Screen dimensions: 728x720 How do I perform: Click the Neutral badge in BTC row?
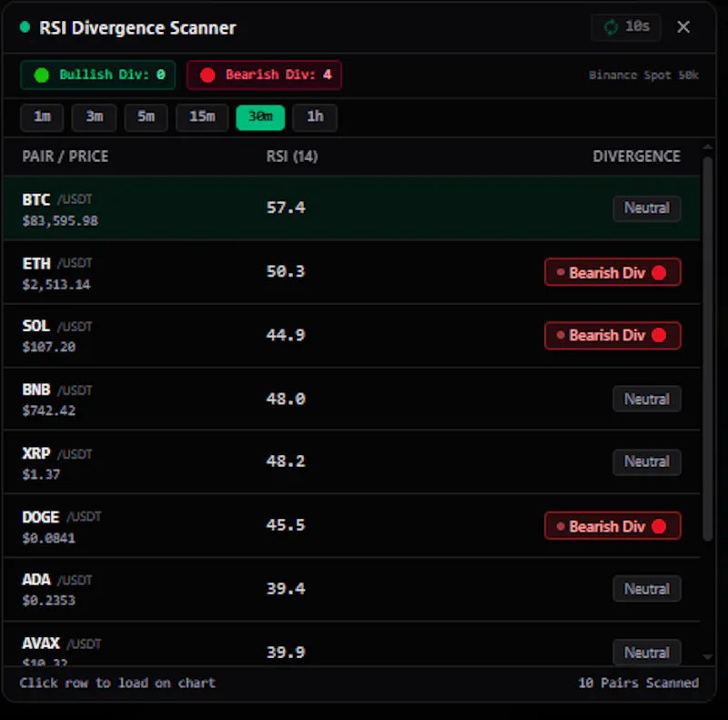[647, 208]
